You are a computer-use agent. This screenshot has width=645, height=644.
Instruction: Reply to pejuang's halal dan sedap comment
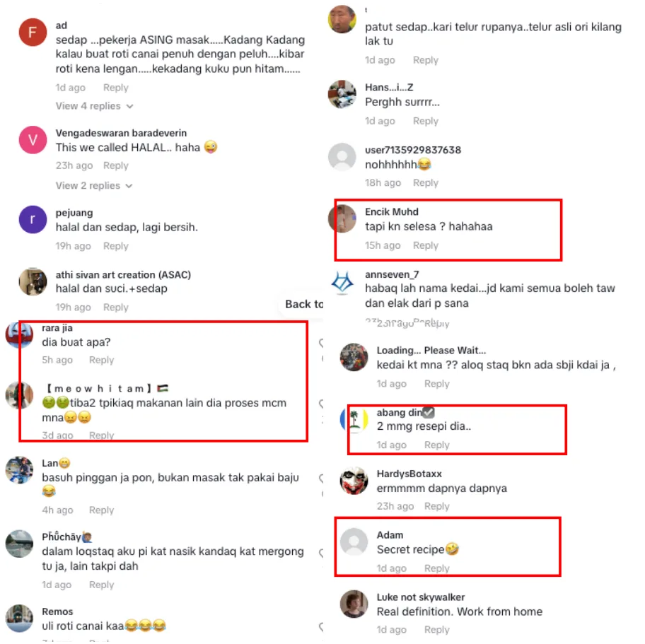[115, 246]
